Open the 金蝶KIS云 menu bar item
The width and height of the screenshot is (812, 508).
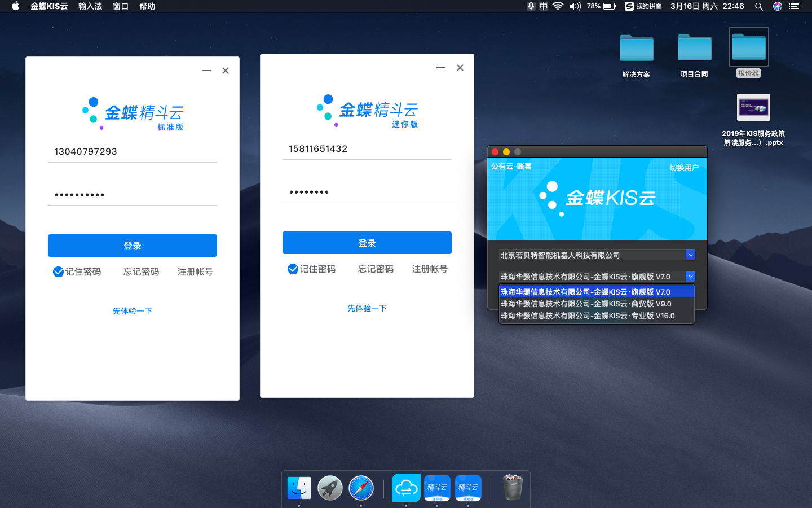pos(49,6)
